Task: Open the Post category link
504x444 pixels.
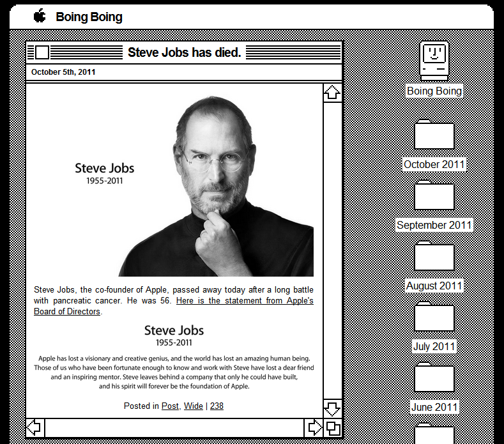Action: [170, 406]
